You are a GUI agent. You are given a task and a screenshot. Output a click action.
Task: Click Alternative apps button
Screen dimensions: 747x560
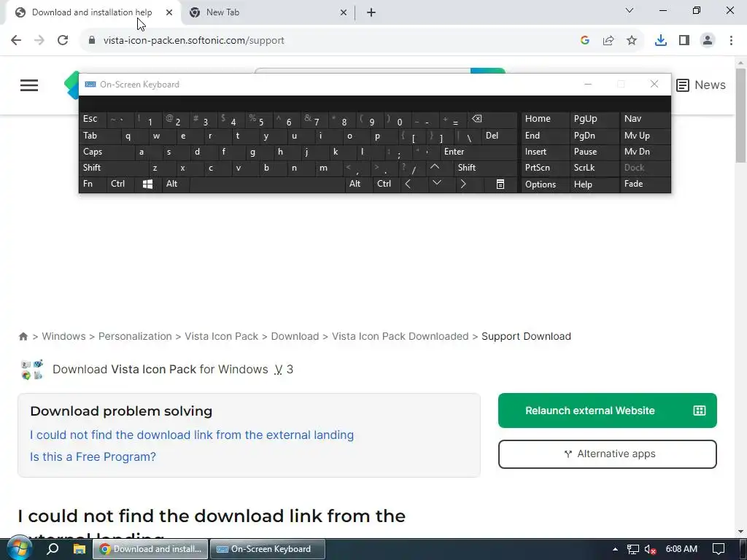(608, 454)
